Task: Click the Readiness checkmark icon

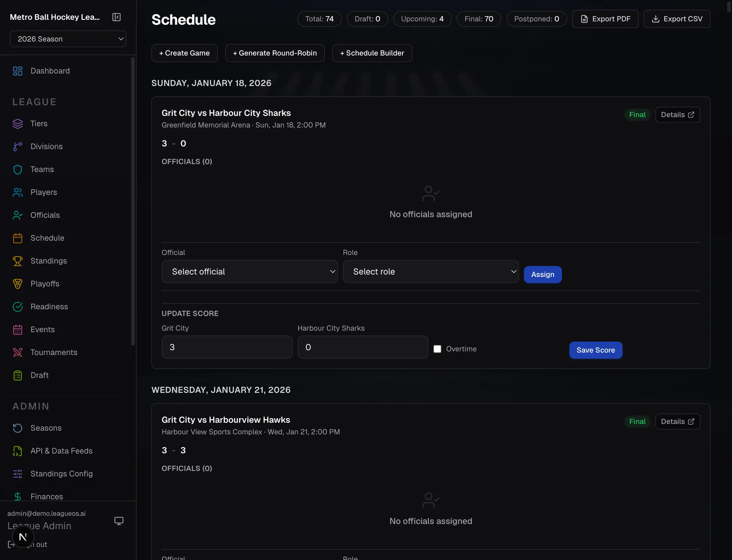Action: (x=18, y=307)
